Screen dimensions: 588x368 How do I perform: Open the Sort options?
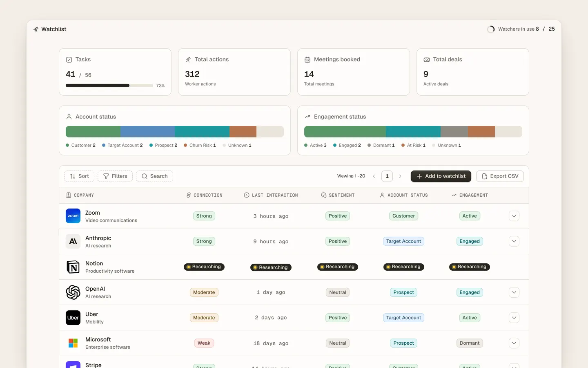[79, 176]
